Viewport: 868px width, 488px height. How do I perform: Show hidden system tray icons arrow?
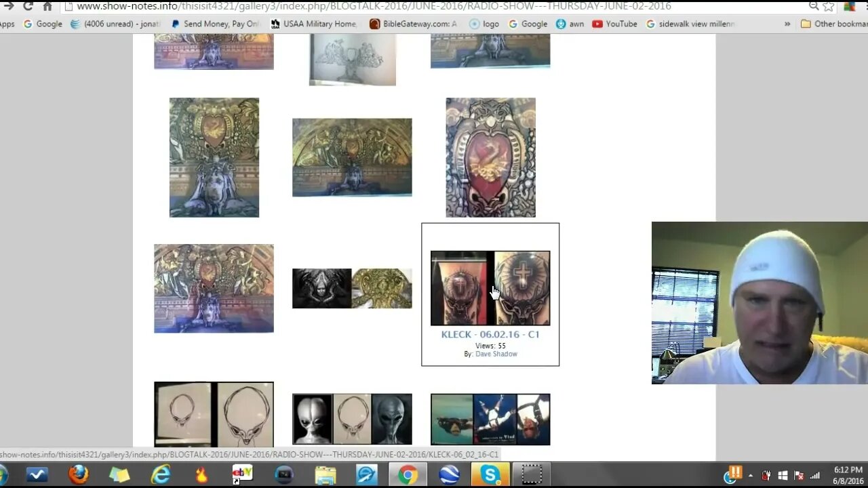click(751, 476)
